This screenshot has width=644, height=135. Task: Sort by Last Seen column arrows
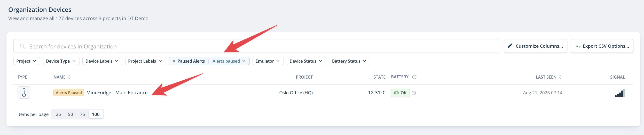click(x=560, y=77)
